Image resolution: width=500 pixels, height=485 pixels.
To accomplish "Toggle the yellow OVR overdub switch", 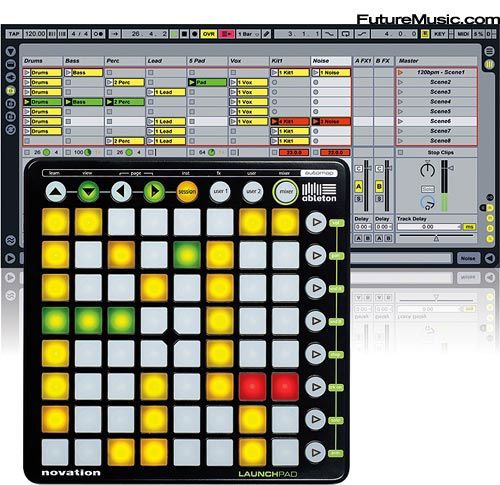I will (x=208, y=34).
